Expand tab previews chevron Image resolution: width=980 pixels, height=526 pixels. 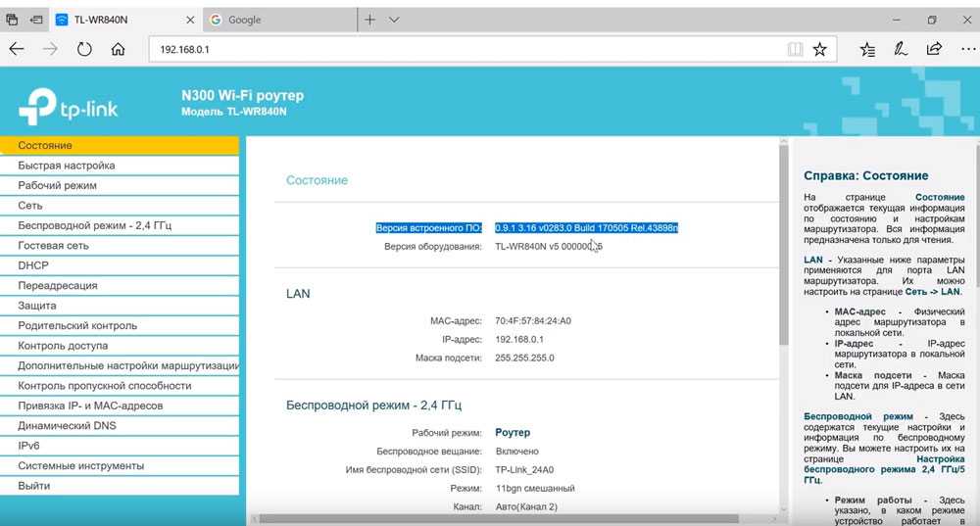pos(394,19)
